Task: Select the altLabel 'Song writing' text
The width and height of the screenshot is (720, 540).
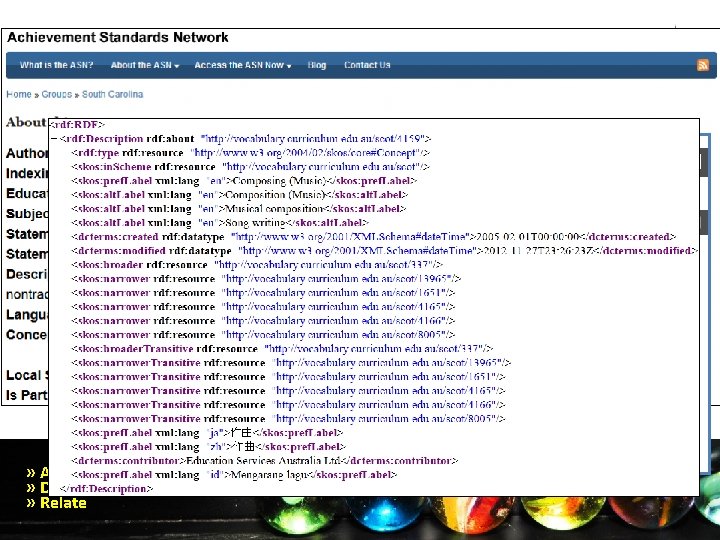Action: [256, 223]
